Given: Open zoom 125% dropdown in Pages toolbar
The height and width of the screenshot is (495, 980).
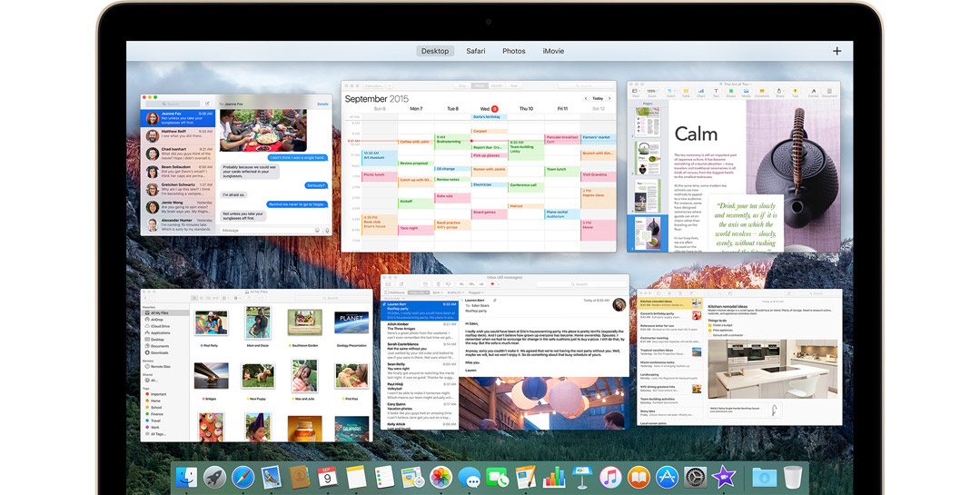Looking at the screenshot, I should tap(652, 91).
